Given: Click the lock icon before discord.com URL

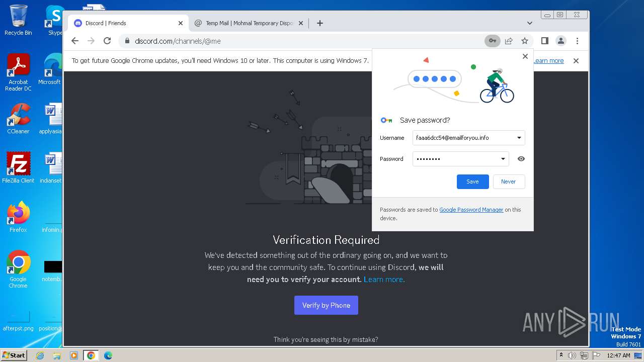Looking at the screenshot, I should pyautogui.click(x=127, y=41).
